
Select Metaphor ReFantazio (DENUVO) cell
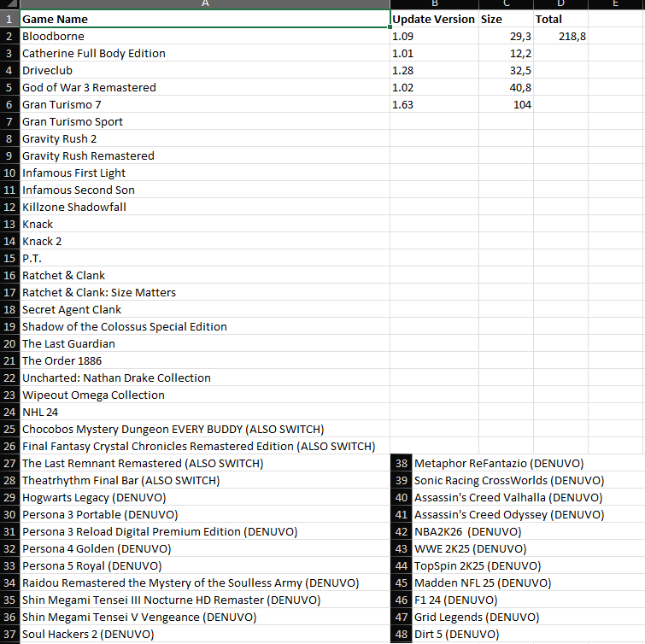point(529,463)
